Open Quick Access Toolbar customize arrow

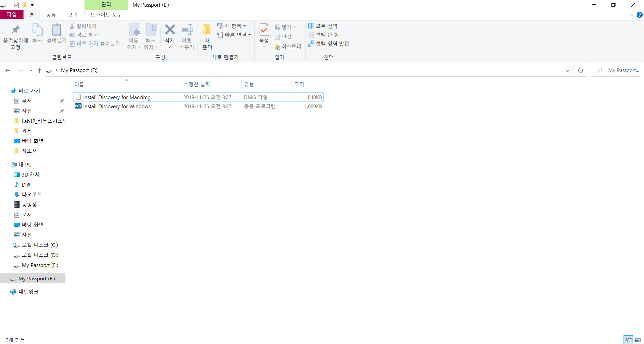pos(32,5)
